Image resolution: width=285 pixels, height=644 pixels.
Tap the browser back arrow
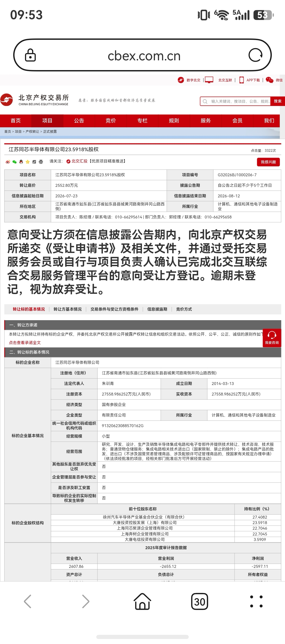tap(28, 601)
